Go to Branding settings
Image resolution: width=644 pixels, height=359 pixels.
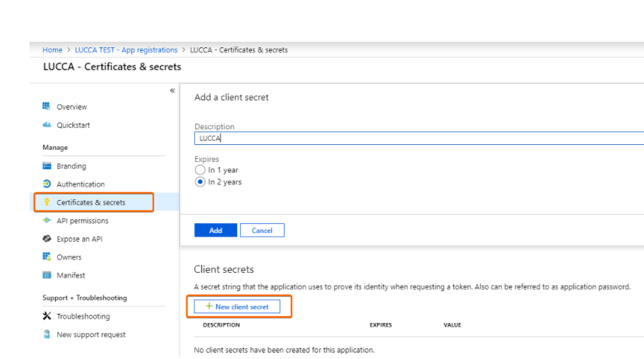pos(71,166)
